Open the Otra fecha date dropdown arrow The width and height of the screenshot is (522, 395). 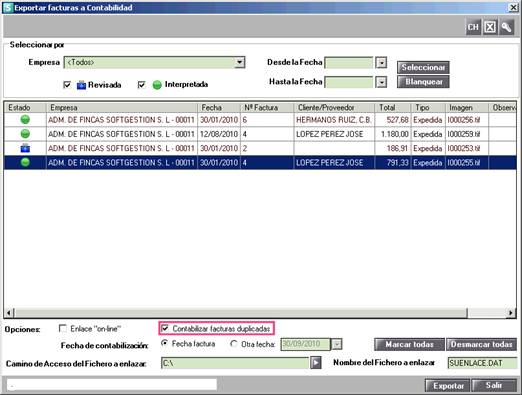click(337, 344)
